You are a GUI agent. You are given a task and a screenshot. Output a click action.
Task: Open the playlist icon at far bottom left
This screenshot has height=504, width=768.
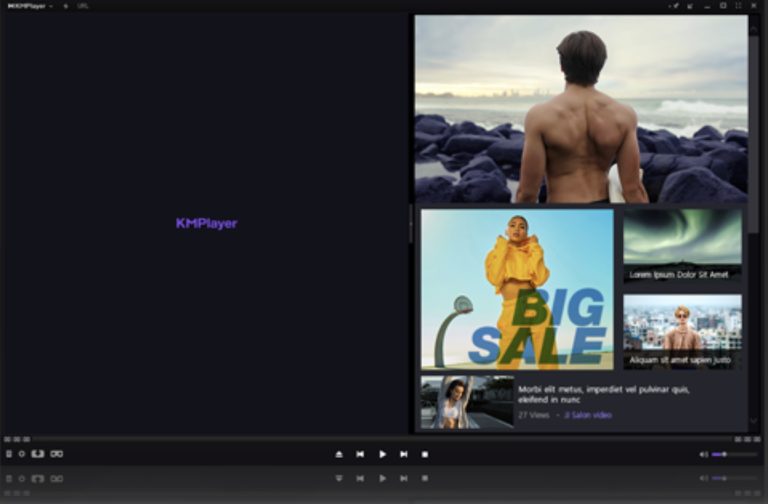point(9,453)
